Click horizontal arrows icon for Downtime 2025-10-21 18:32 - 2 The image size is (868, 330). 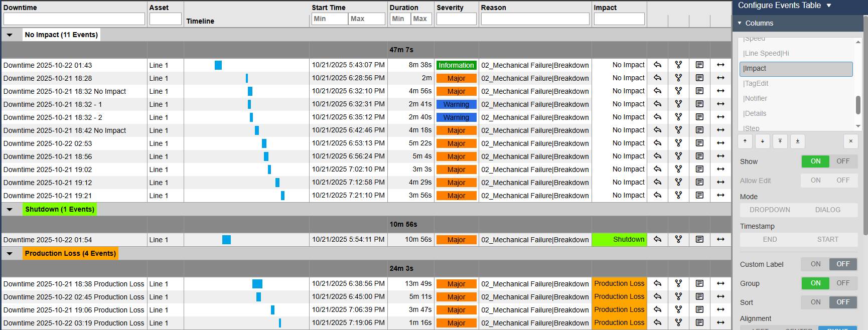720,117
